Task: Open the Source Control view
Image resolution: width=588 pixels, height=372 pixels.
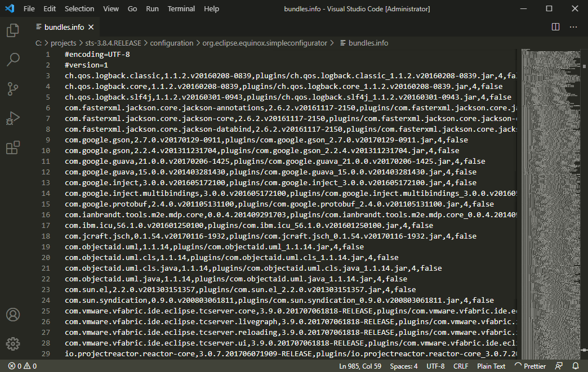Action: [13, 89]
